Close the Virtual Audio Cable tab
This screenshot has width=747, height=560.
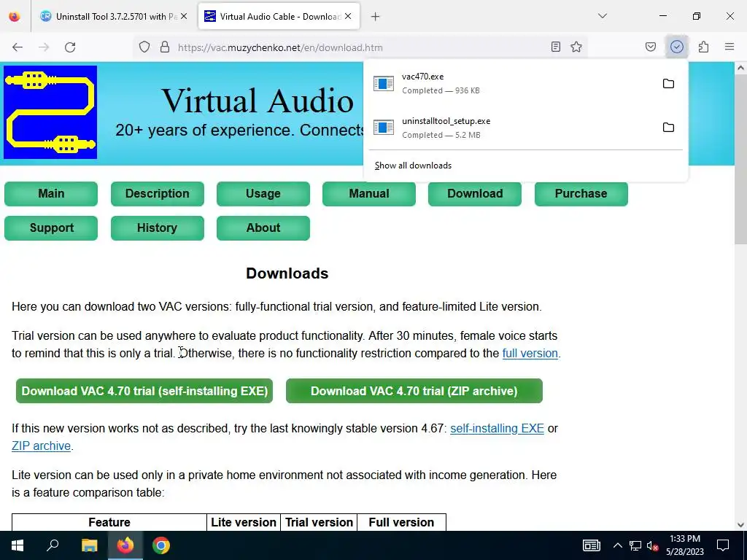pos(348,16)
